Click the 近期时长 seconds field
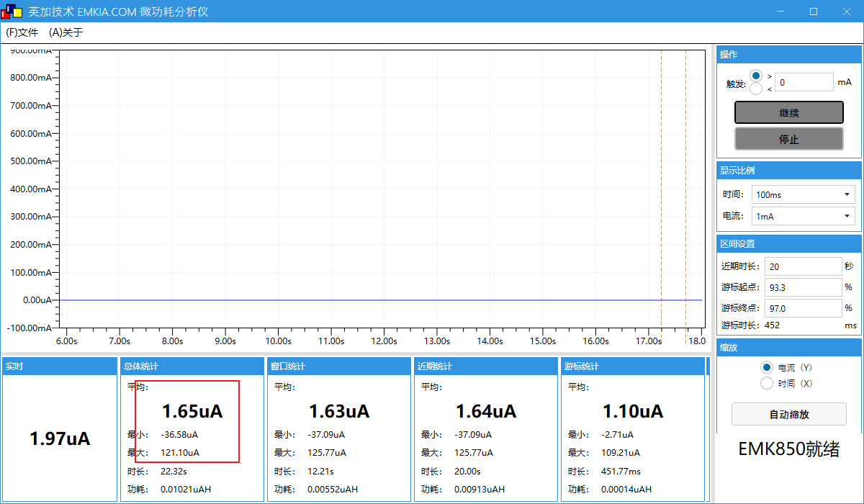Screen dimensions: 864x504 tap(803, 266)
